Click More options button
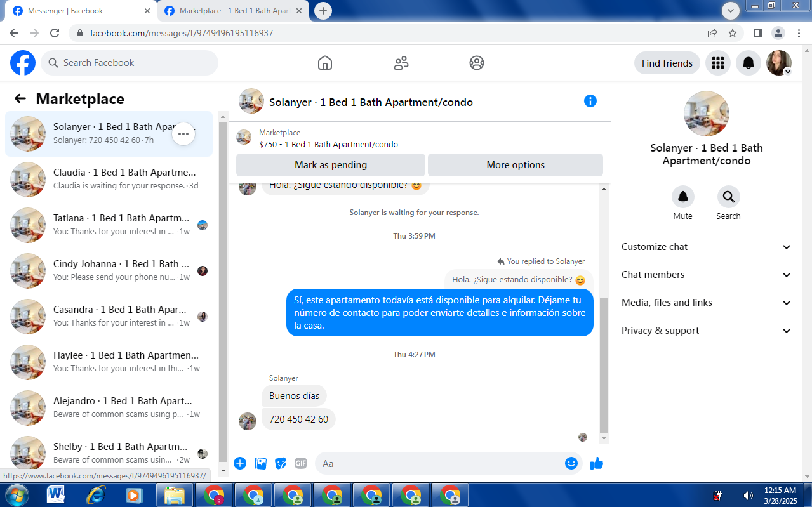 516,165
